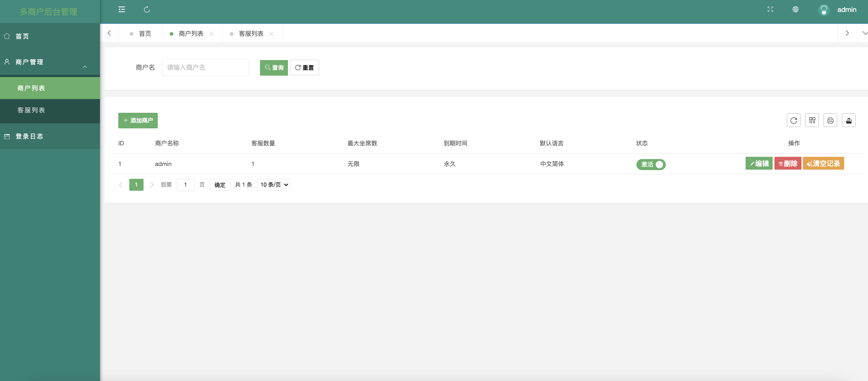
Task: Select page 1 in pagination
Action: point(136,185)
